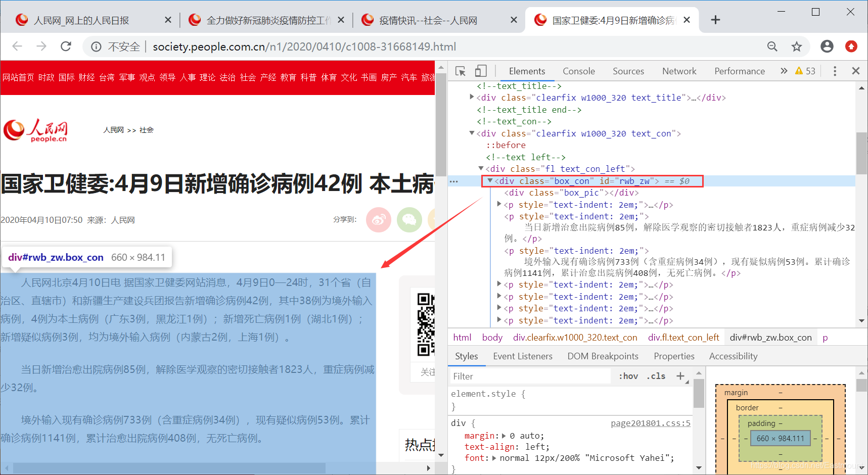The width and height of the screenshot is (868, 475).
Task: Click the page horizontal scrollbar thumb
Action: coord(169,468)
